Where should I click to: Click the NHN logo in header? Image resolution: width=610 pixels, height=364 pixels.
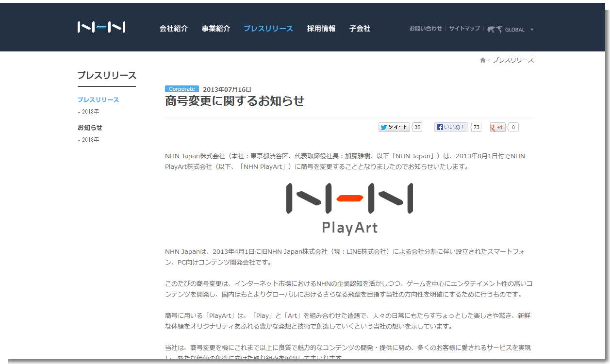click(101, 27)
